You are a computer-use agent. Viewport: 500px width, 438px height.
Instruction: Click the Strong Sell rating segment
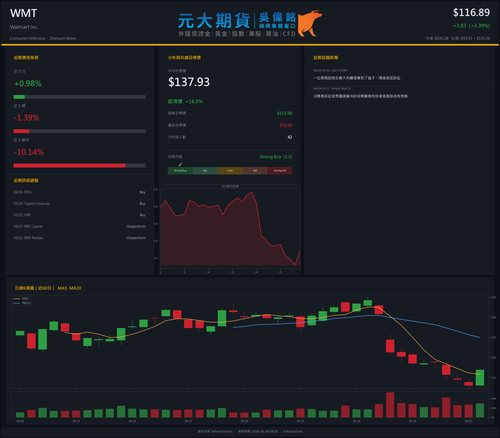pos(280,171)
